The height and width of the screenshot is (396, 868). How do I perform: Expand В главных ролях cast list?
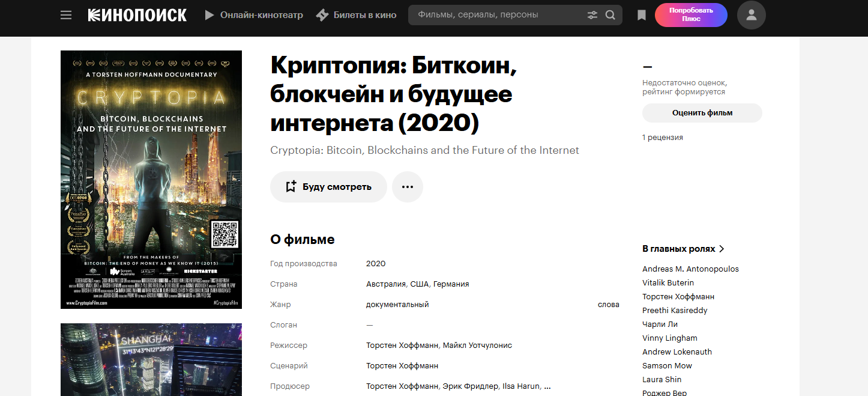[x=684, y=249]
